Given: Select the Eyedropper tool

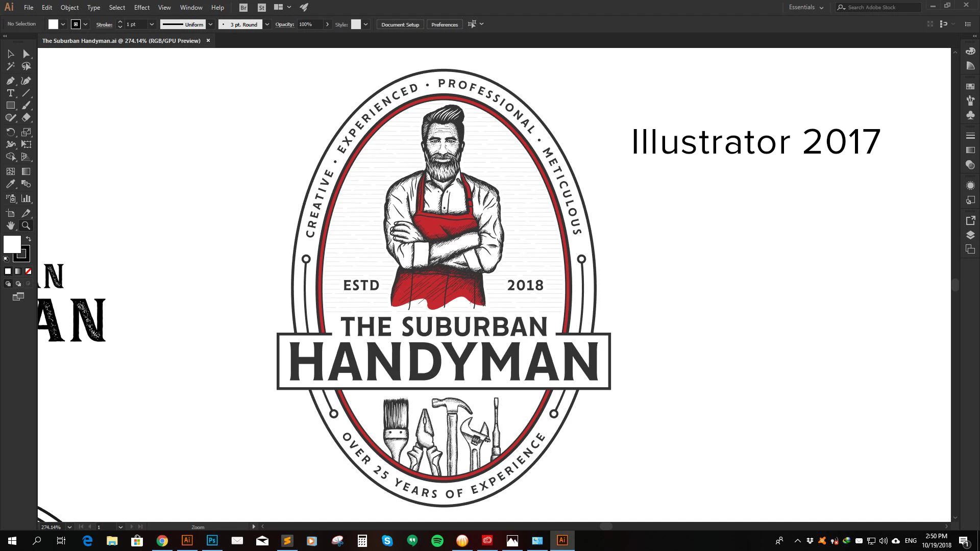Looking at the screenshot, I should 10,184.
